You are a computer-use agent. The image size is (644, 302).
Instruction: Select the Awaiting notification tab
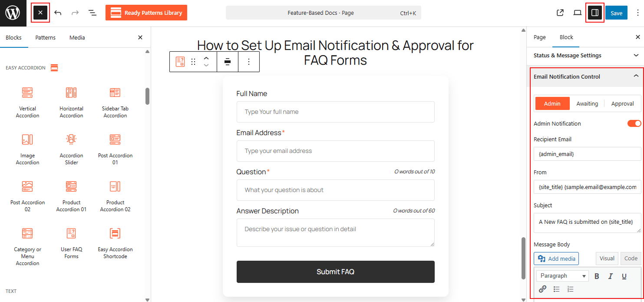[587, 103]
